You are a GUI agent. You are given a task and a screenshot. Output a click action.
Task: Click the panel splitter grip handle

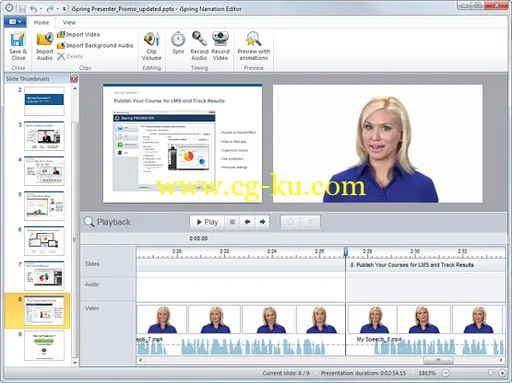[74, 240]
